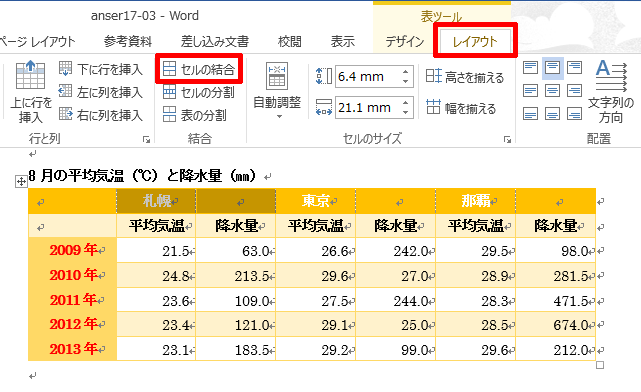Click the 降水量 cell under 那覇 column
The height and width of the screenshot is (392, 641).
[556, 226]
